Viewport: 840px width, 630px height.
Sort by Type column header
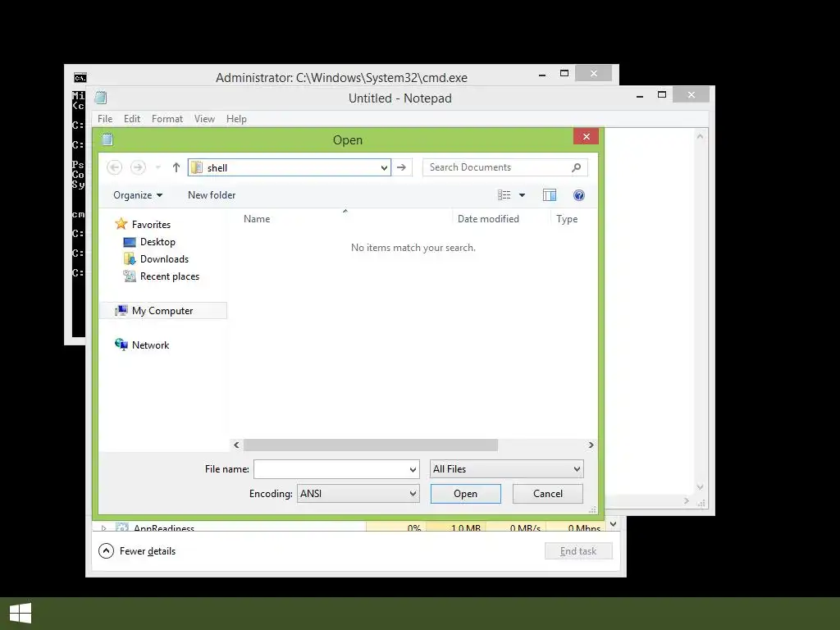pyautogui.click(x=567, y=218)
